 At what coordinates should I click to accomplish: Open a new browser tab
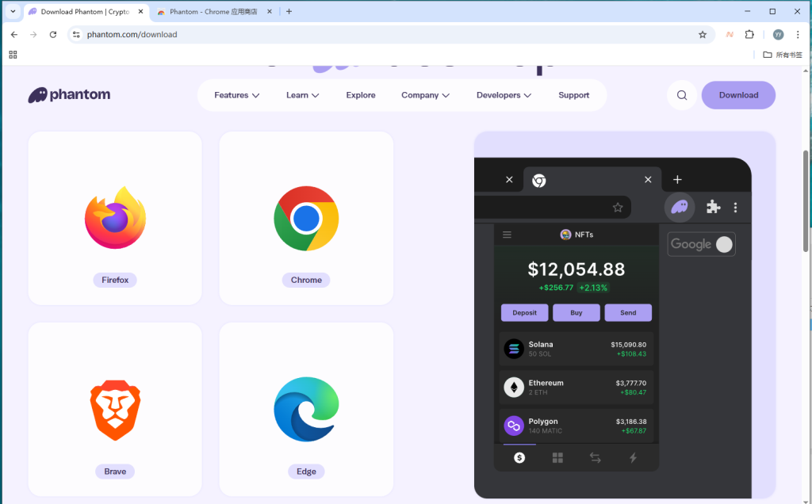point(289,11)
